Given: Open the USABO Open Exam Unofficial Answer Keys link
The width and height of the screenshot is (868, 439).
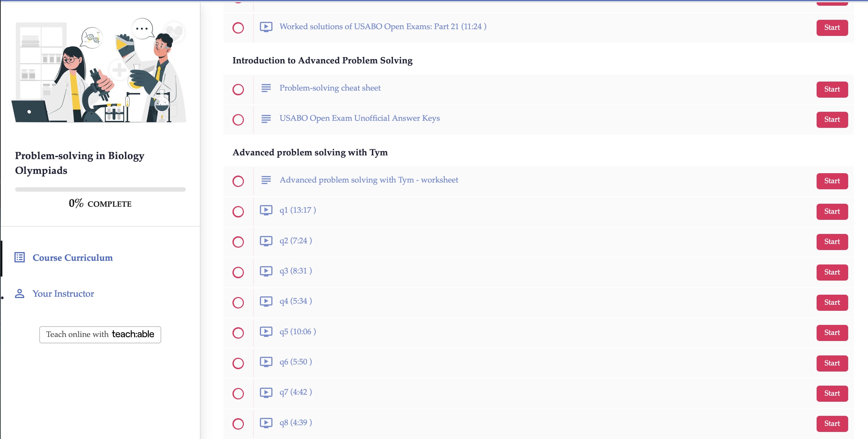Looking at the screenshot, I should pyautogui.click(x=359, y=118).
